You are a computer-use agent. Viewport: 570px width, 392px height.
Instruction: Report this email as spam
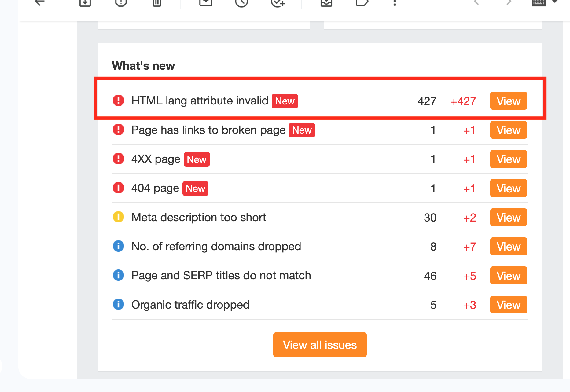[121, 2]
